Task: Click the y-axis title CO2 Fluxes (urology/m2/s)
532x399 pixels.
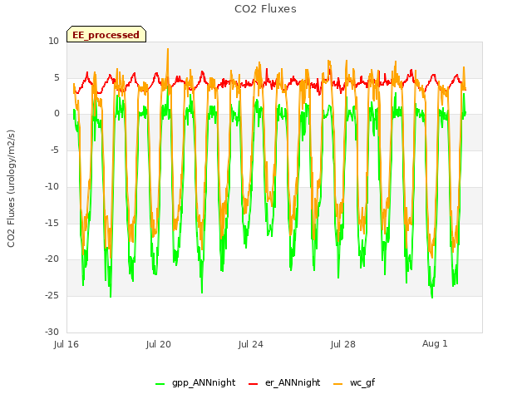Action: point(11,189)
